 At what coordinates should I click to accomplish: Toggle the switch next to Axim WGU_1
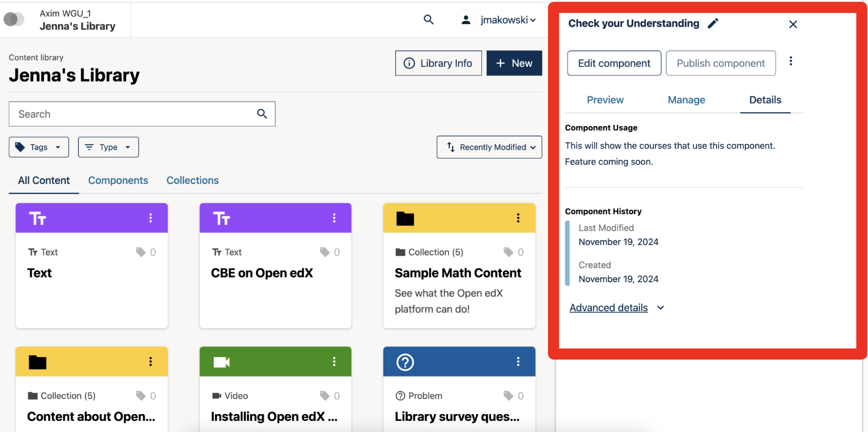[14, 19]
